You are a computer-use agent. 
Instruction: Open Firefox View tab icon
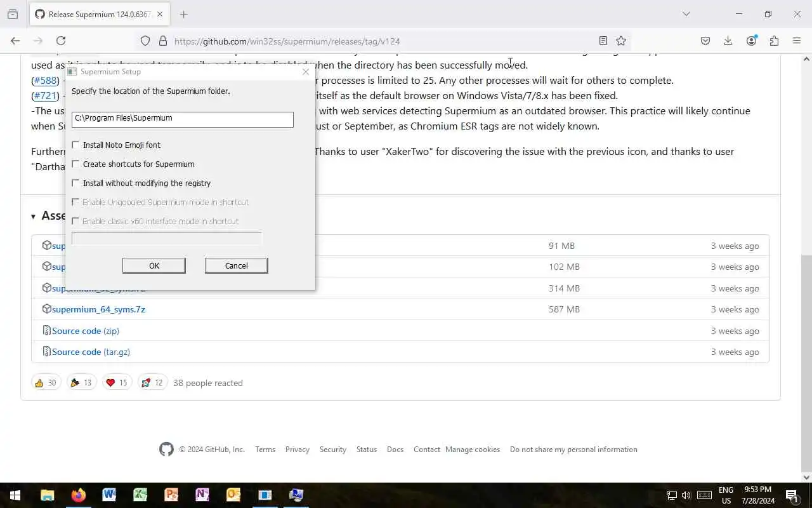[13, 14]
